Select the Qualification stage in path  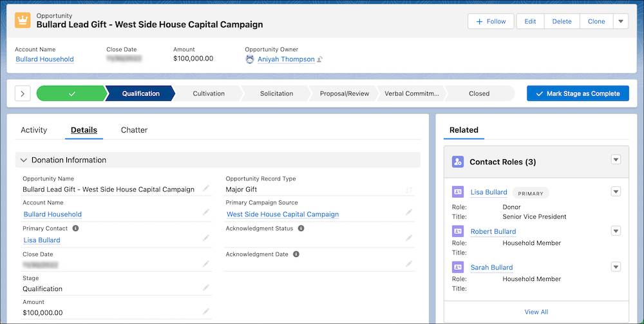[140, 93]
